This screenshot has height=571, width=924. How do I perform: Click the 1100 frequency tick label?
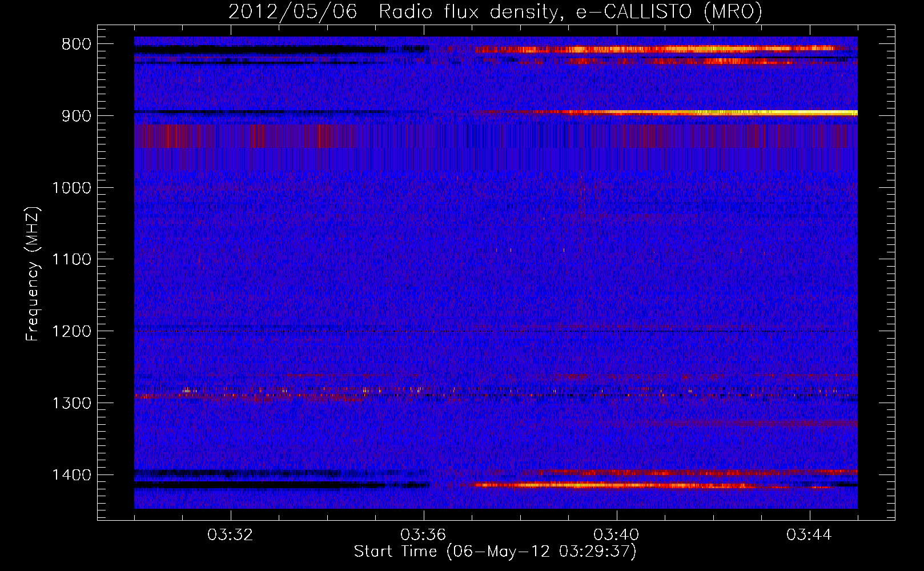click(71, 260)
